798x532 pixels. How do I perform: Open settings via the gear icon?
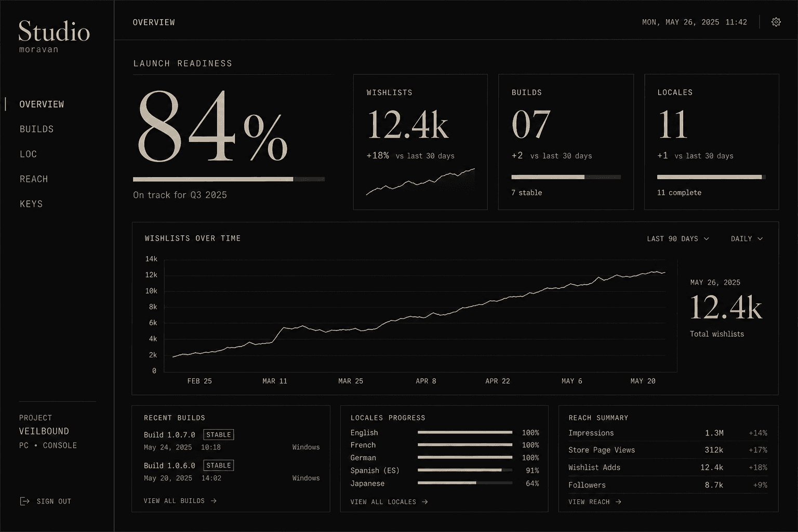click(x=776, y=22)
